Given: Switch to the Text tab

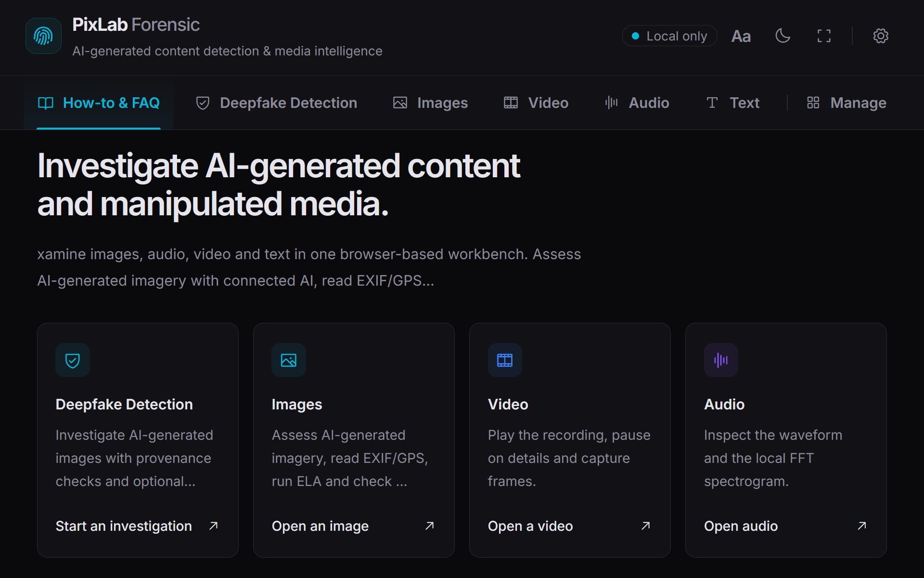Looking at the screenshot, I should click(732, 103).
